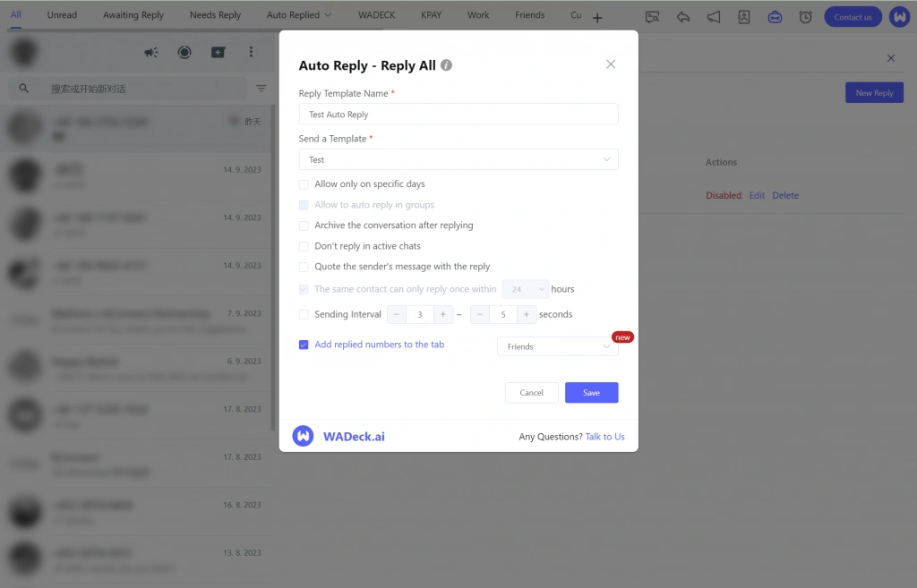Save the Test Auto Reply template
The width and height of the screenshot is (917, 588).
591,392
